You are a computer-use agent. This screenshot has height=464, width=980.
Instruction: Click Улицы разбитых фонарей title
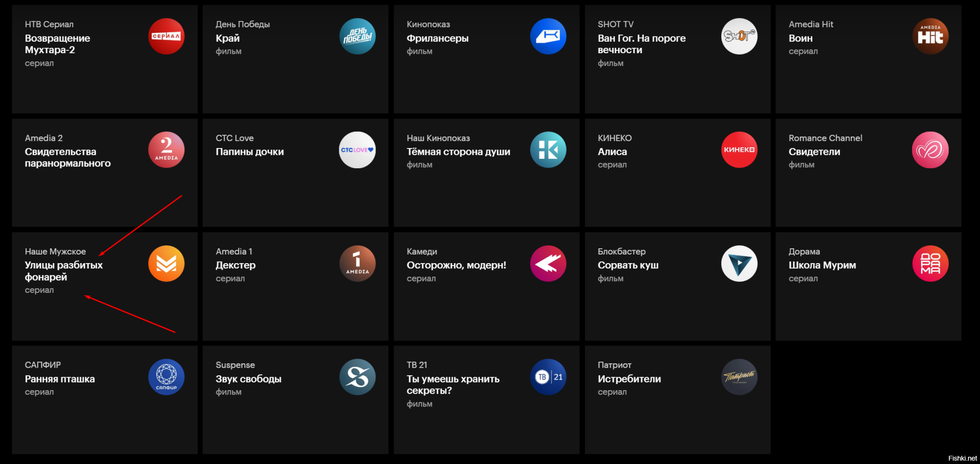click(x=64, y=271)
